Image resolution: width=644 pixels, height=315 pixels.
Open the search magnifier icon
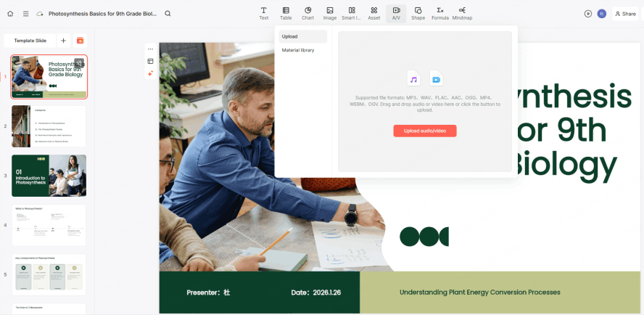168,14
